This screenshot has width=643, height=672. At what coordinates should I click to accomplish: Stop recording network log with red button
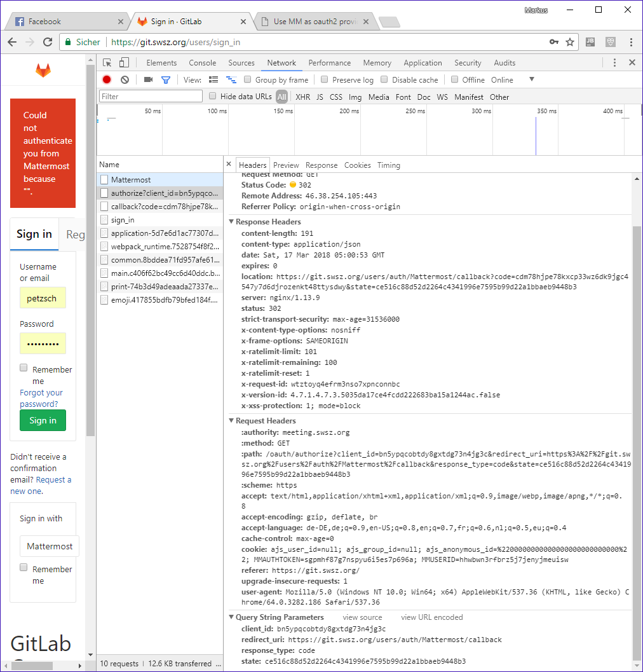tap(107, 79)
